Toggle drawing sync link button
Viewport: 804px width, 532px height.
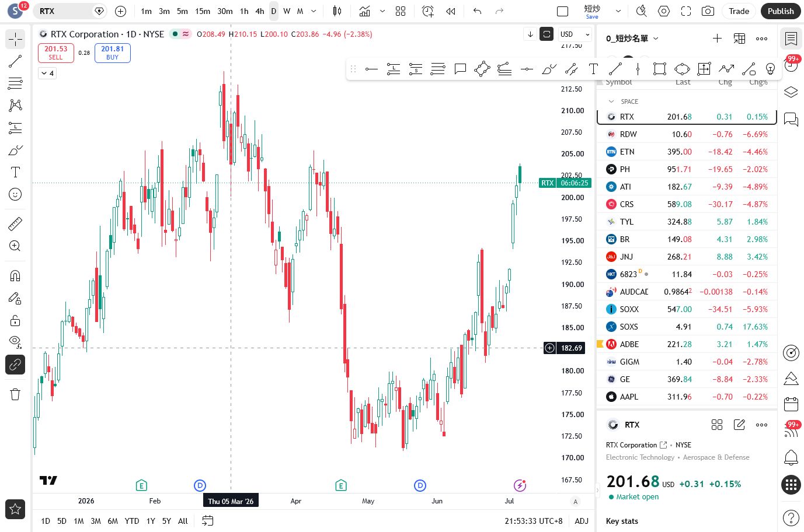coord(15,365)
